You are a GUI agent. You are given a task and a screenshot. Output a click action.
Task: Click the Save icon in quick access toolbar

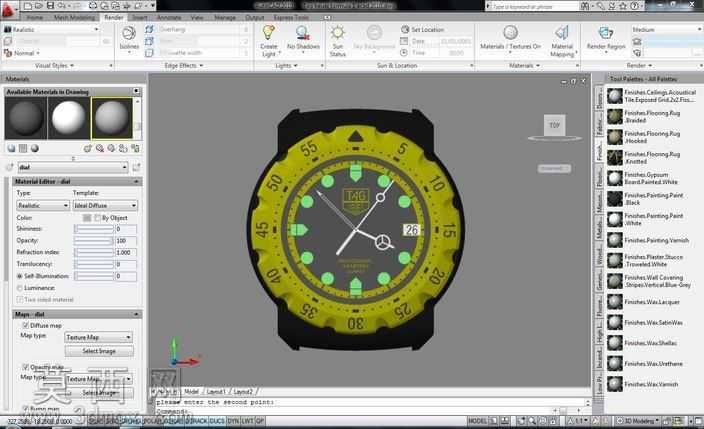(x=51, y=6)
